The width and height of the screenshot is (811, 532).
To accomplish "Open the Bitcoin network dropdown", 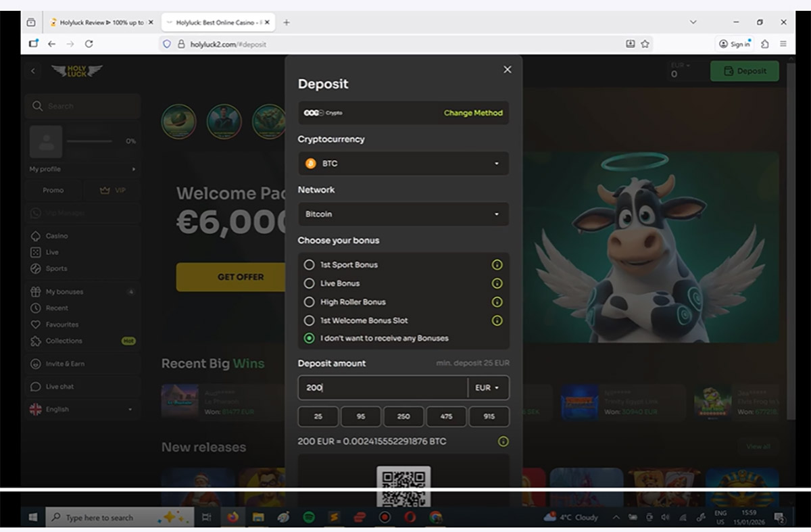I will (x=403, y=214).
